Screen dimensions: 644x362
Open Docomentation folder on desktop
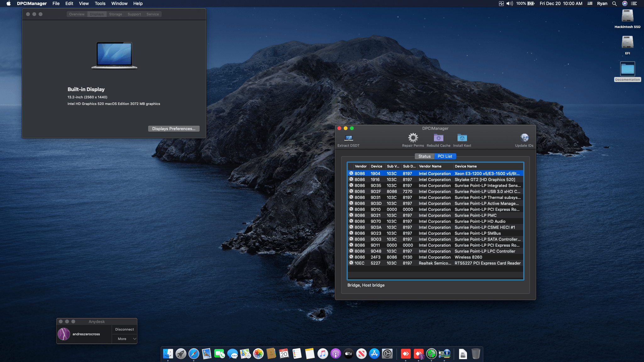[x=627, y=72]
